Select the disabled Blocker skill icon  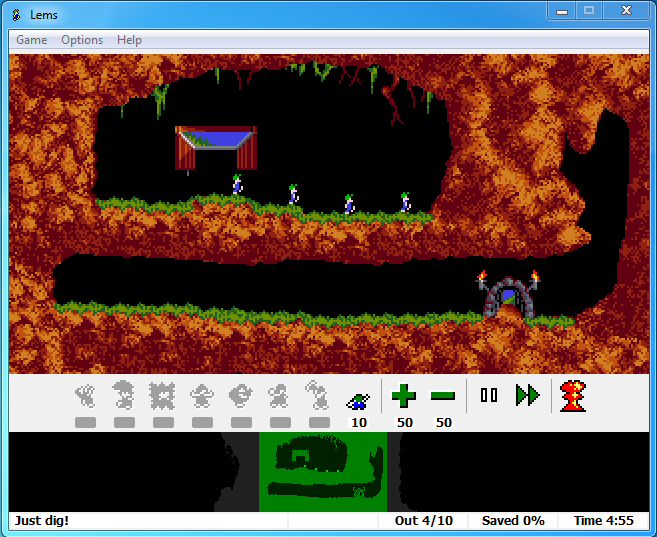point(202,396)
